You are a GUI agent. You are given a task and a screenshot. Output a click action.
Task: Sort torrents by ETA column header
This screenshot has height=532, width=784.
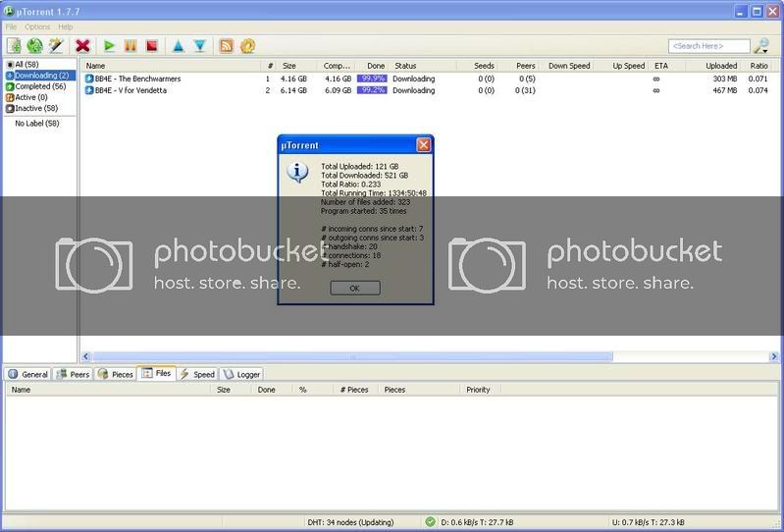[667, 66]
